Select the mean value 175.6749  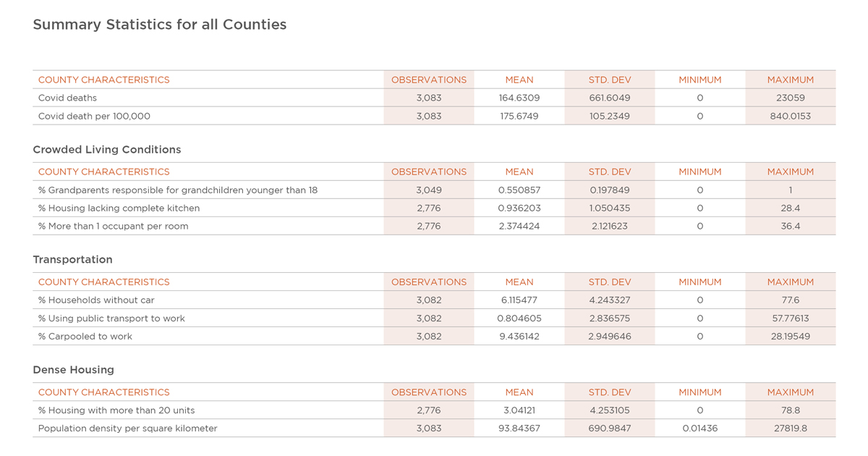[519, 116]
